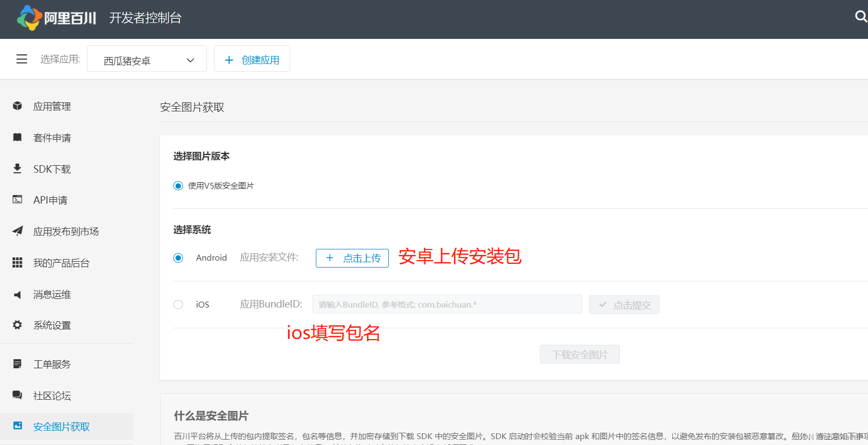
Task: Click the 什么是安全图片 heading
Action: [211, 416]
